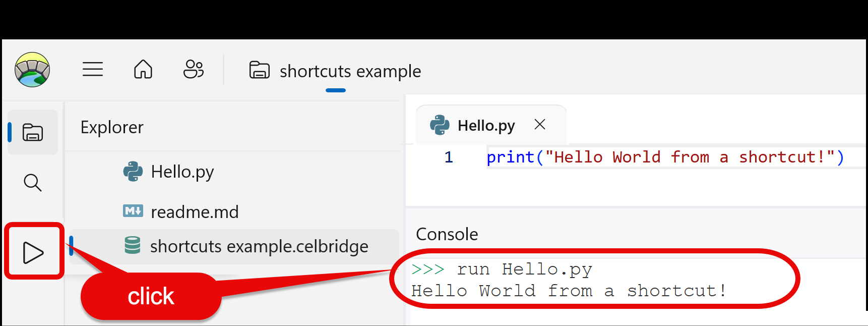Click the Console panel header
Screen dimensions: 868x326
447,234
